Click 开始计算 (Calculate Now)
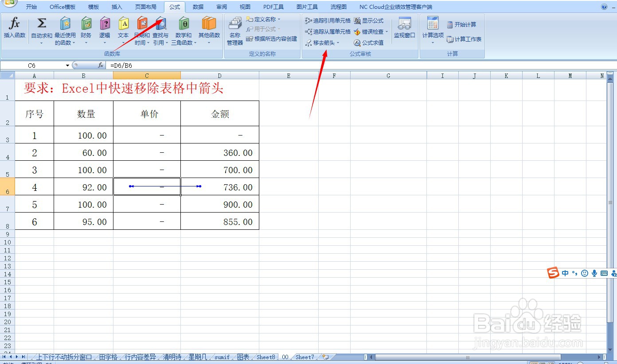This screenshot has height=364, width=617. (x=461, y=25)
